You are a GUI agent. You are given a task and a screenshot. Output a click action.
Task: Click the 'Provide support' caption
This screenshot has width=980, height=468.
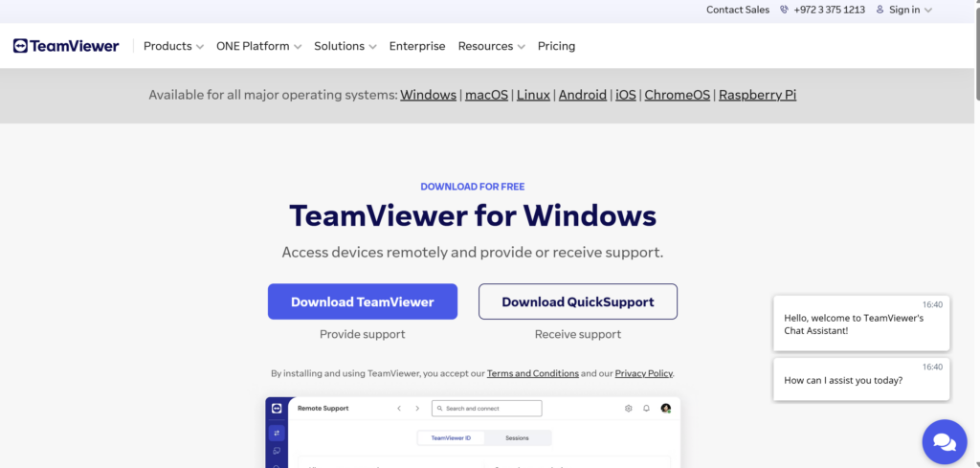click(363, 334)
